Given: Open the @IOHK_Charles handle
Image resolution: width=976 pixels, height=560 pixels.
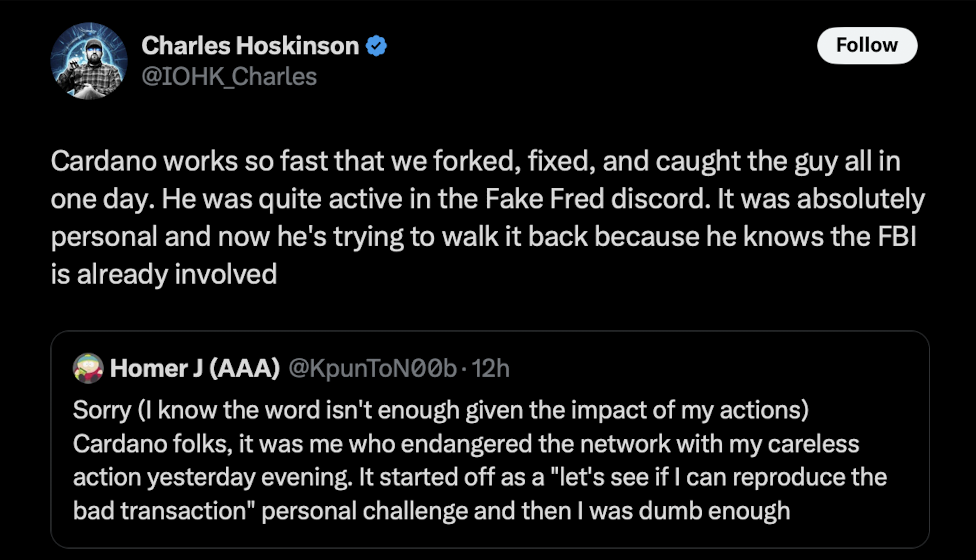Looking at the screenshot, I should (x=229, y=76).
